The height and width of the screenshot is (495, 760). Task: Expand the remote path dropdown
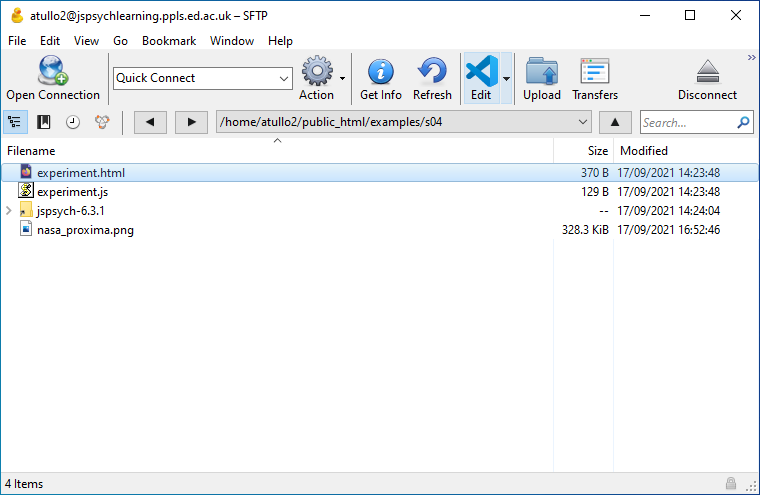coord(583,122)
